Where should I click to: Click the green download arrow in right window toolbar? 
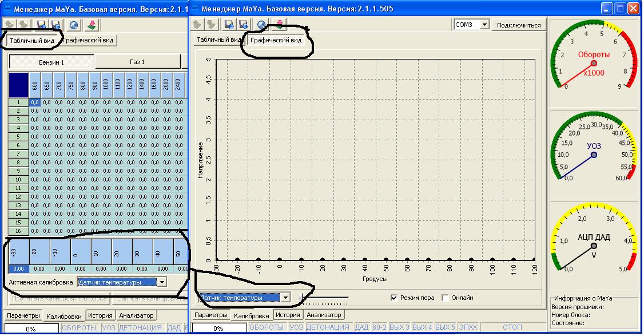tap(280, 25)
